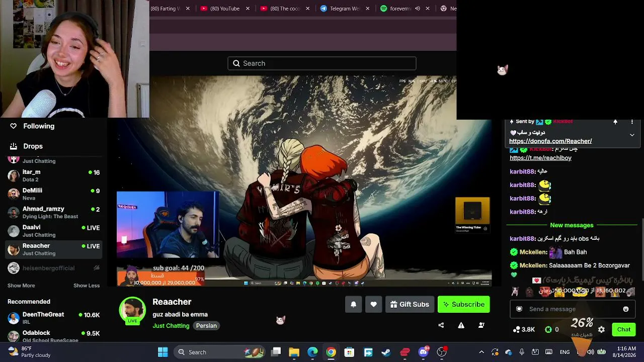The image size is (644, 362).
Task: Show hidden system tray icons
Action: tap(481, 352)
